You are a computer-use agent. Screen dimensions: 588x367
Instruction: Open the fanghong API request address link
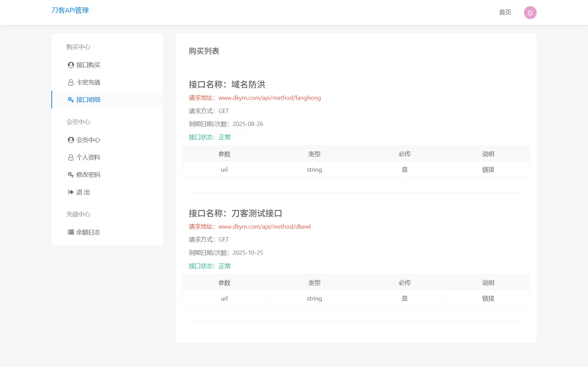tap(270, 98)
